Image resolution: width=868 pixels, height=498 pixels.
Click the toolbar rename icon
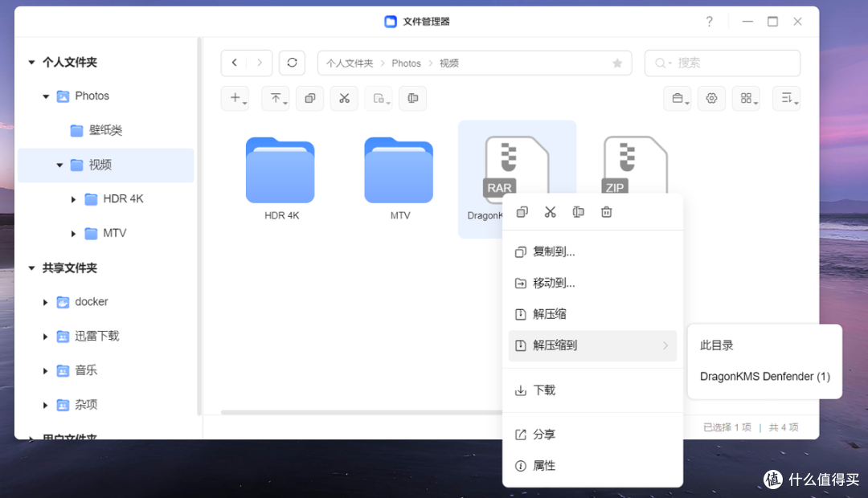[x=413, y=98]
